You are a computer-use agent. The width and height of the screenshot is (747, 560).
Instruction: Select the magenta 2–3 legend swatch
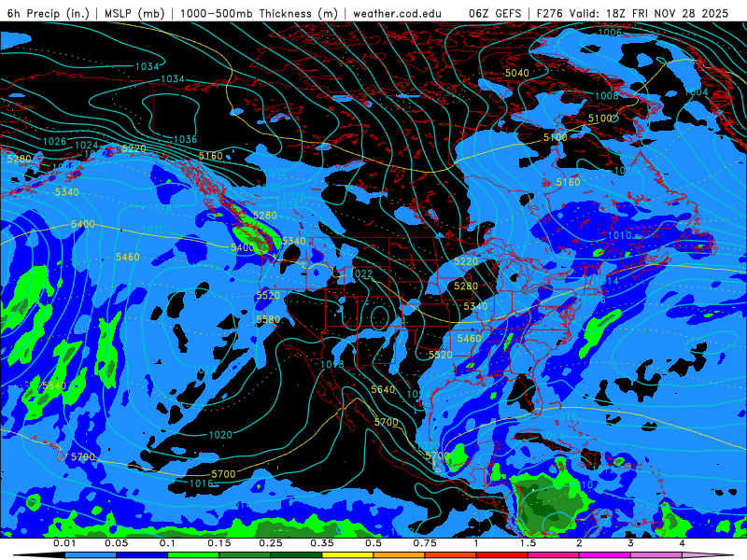(605, 555)
